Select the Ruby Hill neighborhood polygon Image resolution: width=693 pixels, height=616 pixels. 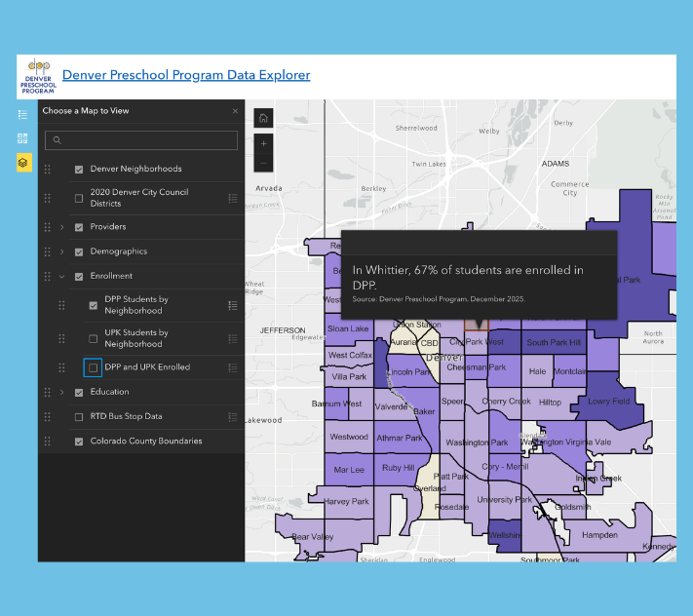(399, 468)
